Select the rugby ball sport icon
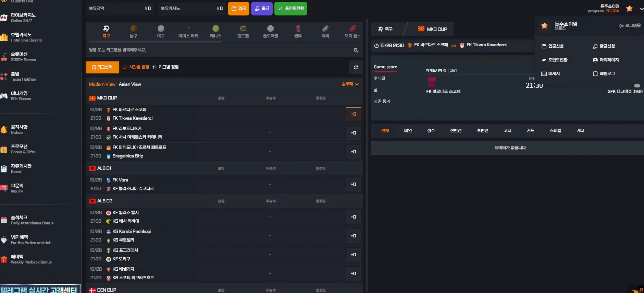The image size is (644, 293). pyautogui.click(x=325, y=28)
